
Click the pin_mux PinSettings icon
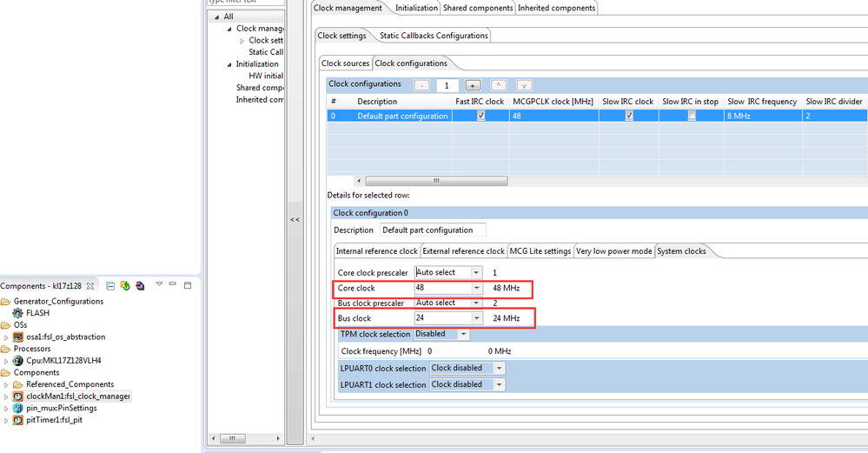17,408
